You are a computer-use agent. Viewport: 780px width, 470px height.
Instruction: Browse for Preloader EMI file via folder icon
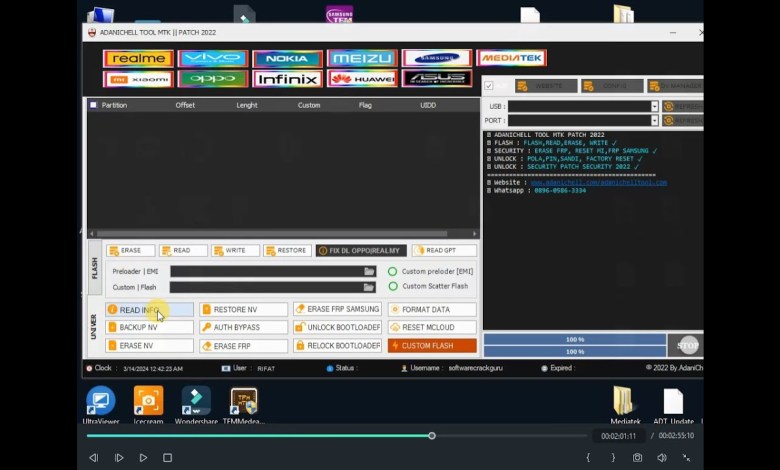click(x=369, y=271)
